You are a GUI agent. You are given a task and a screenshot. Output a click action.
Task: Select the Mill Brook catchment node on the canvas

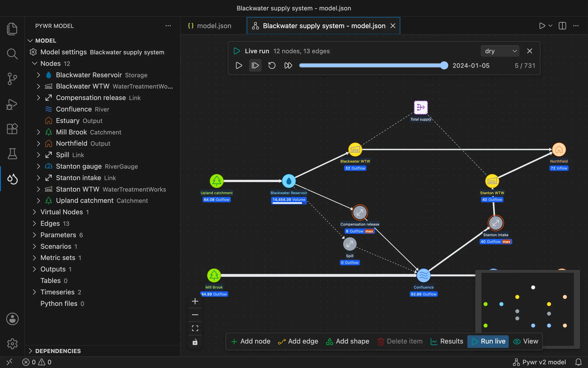click(214, 275)
